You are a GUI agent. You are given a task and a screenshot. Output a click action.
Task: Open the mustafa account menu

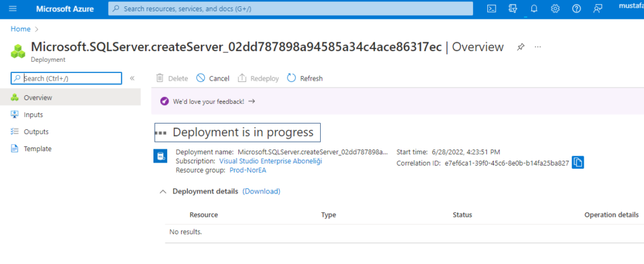pos(631,6)
